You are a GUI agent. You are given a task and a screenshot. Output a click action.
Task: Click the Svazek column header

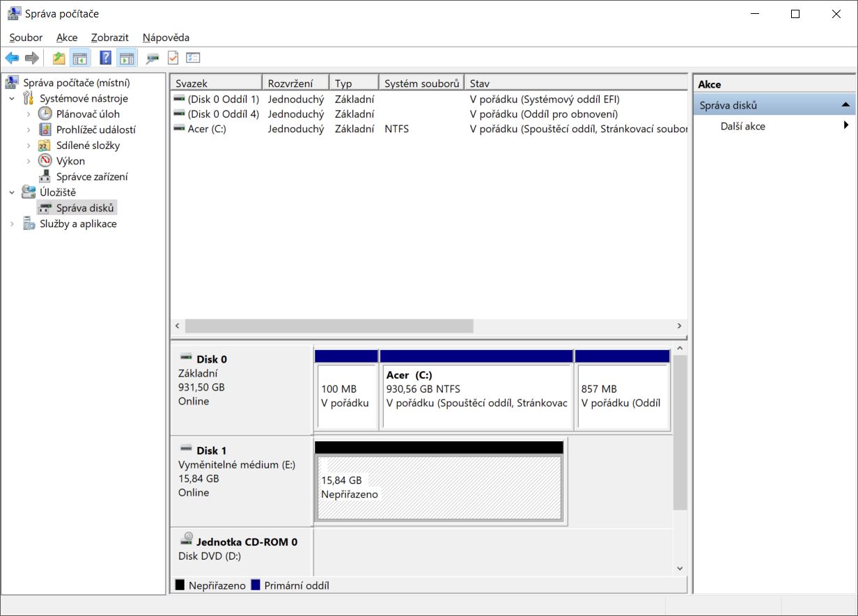(x=216, y=84)
